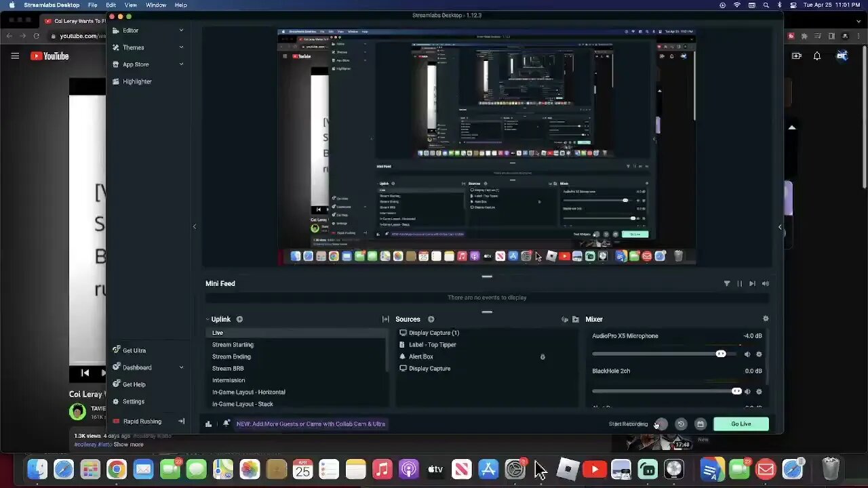Open Streamlabs Desktop application menu

click(x=52, y=5)
